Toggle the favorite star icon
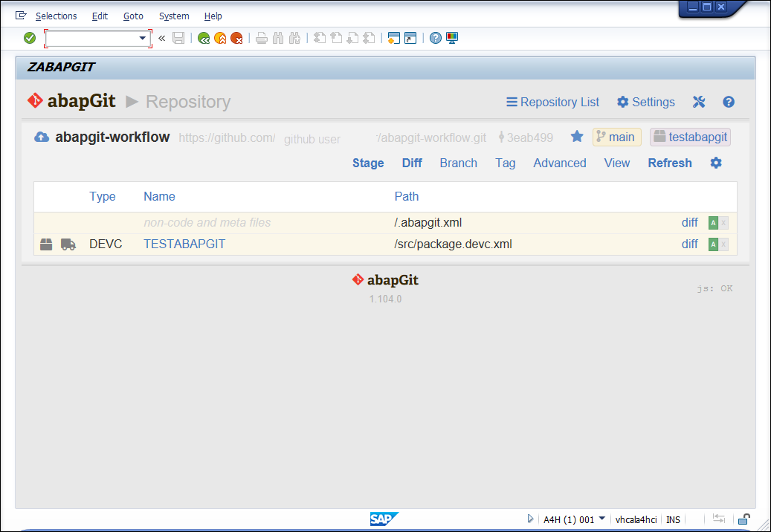Screen dimensions: 771x532 click(577, 137)
